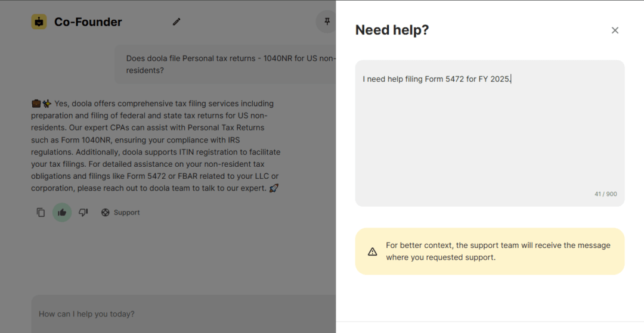The width and height of the screenshot is (644, 333).
Task: Click the 41 / 900 character counter
Action: 605,194
